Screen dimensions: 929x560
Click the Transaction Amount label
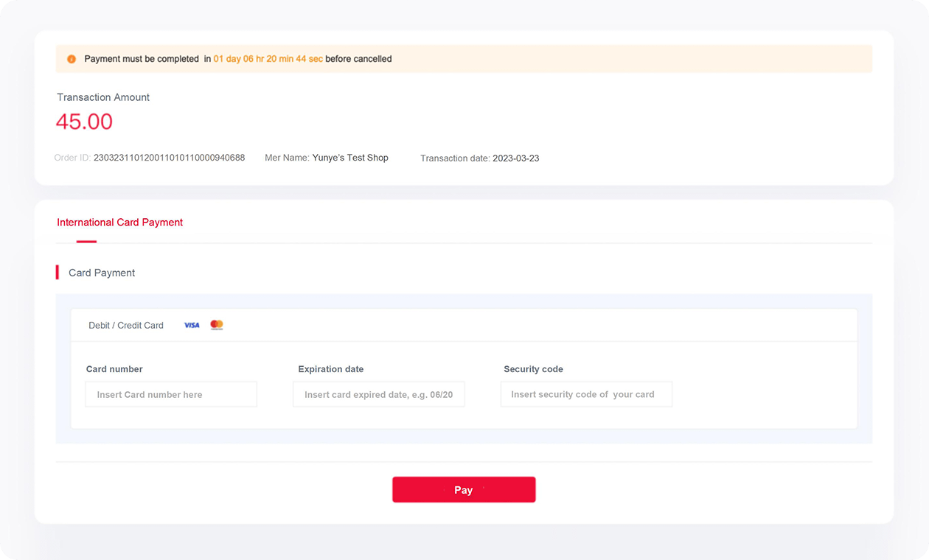point(103,97)
